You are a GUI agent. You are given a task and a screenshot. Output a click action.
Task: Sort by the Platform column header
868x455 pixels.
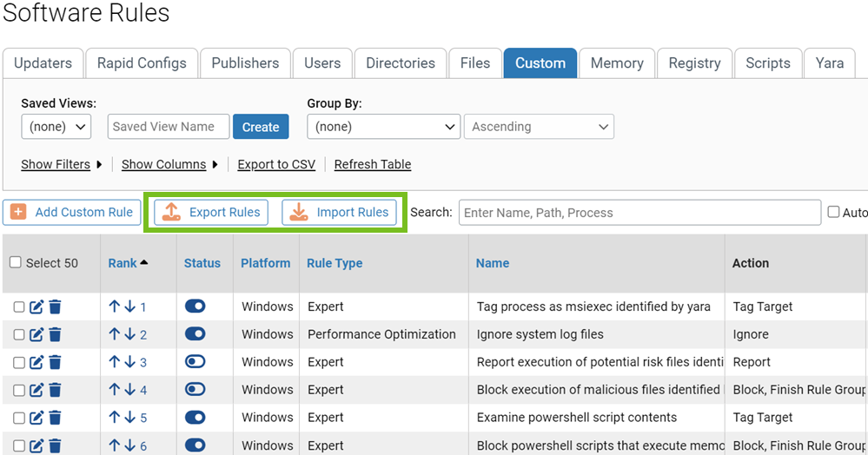(265, 263)
